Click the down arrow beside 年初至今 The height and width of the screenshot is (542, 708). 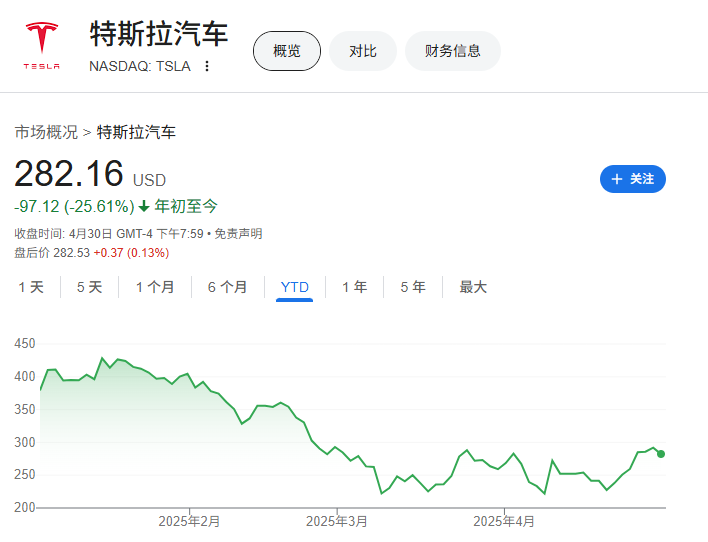coord(144,207)
